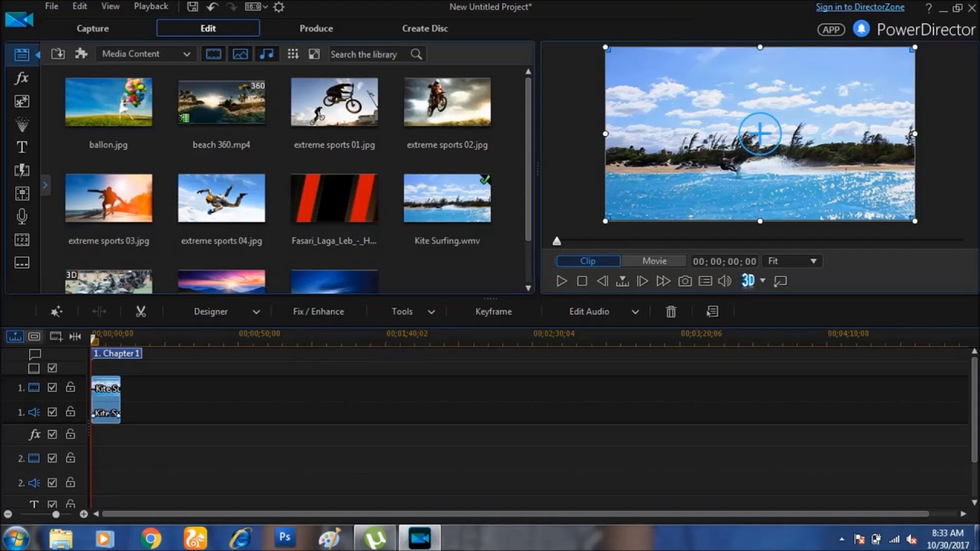Toggle the video media filter icon
This screenshot has width=980, height=551.
point(214,54)
